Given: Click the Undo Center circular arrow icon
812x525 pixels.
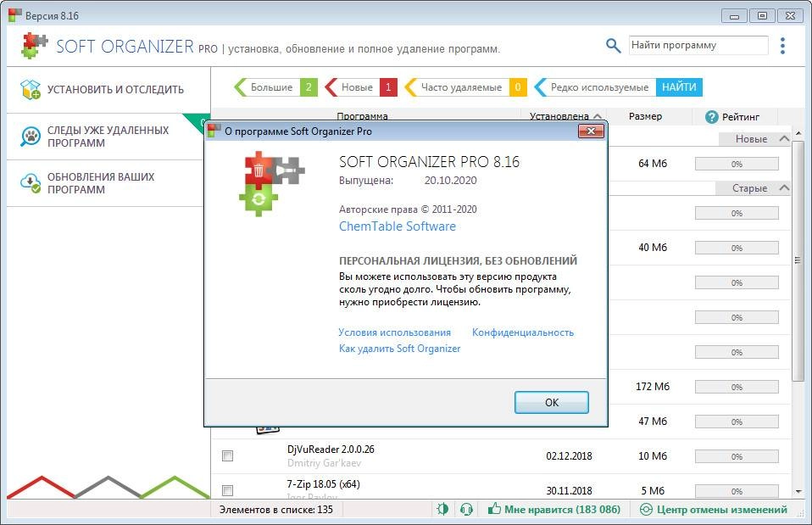Looking at the screenshot, I should 646,510.
